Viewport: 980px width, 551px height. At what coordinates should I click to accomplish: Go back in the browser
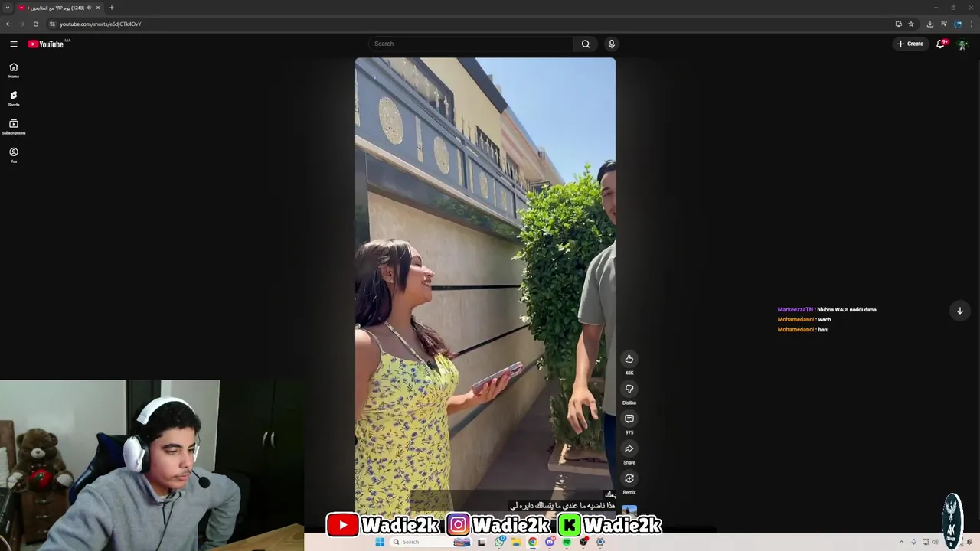click(x=8, y=24)
